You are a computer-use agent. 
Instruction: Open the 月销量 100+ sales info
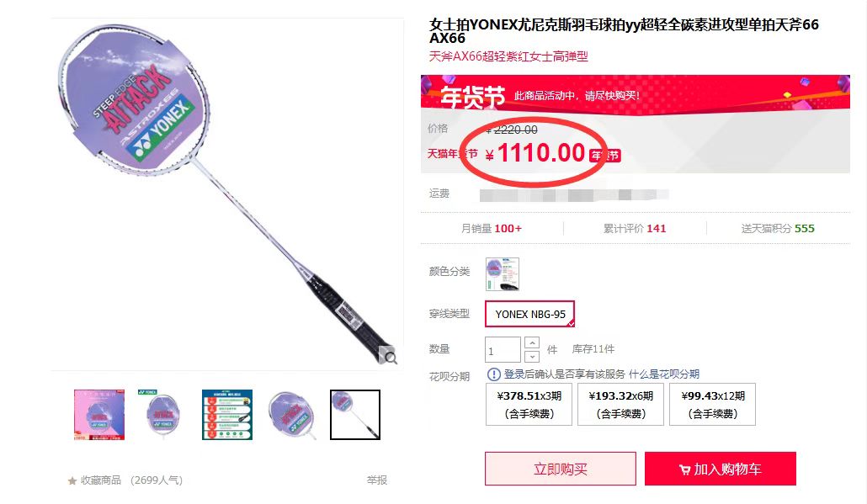[x=492, y=228]
